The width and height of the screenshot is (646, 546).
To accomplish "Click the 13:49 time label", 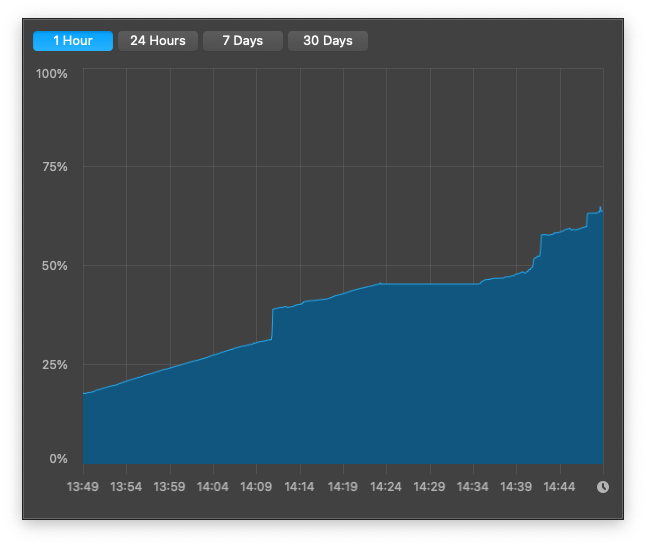I will pos(83,487).
